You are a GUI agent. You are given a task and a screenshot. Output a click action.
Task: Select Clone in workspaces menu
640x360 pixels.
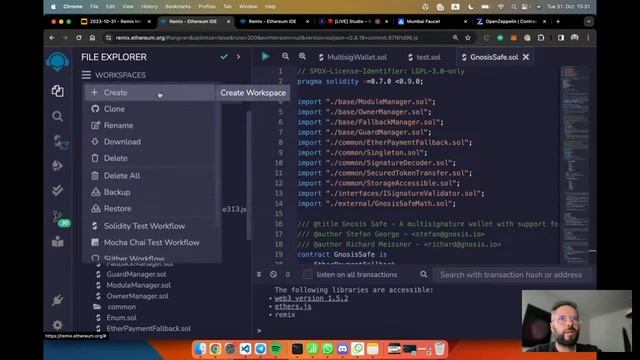click(149, 109)
